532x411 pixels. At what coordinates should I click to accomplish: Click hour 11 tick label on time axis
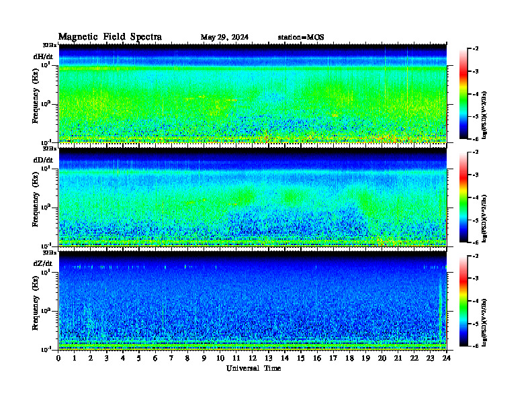pyautogui.click(x=236, y=359)
